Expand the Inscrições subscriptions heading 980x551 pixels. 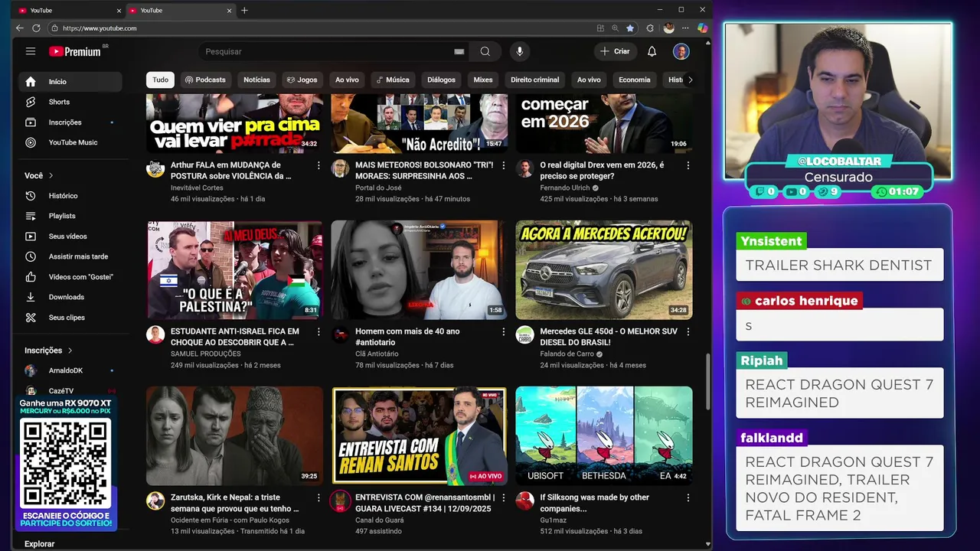(x=49, y=350)
